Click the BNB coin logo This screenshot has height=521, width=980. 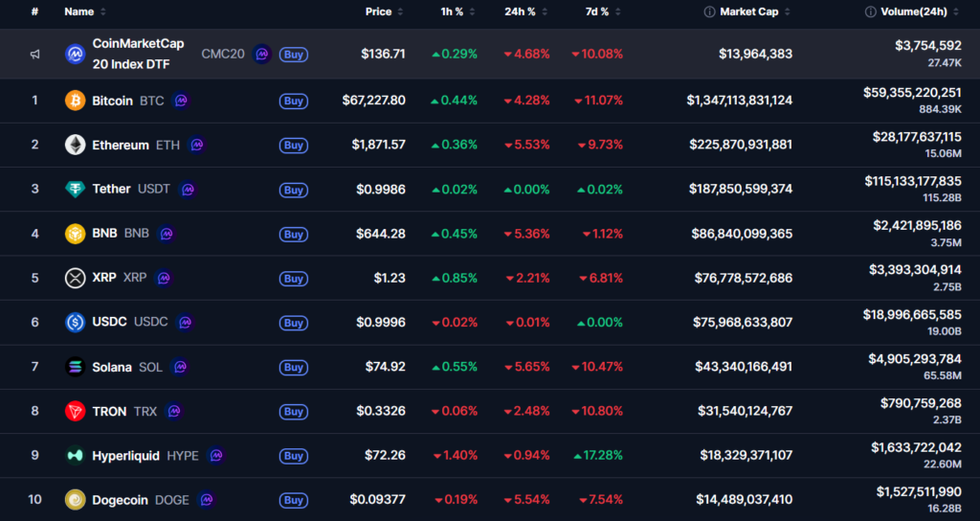tap(75, 234)
